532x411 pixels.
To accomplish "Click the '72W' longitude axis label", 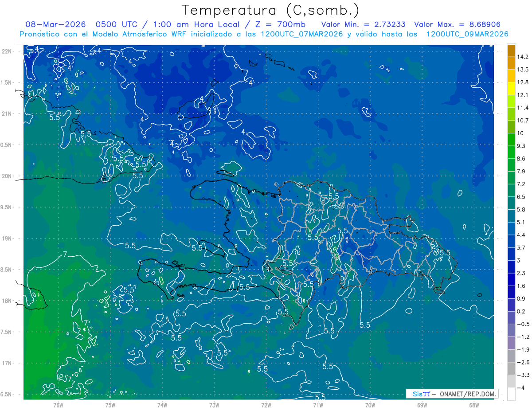I will (266, 405).
